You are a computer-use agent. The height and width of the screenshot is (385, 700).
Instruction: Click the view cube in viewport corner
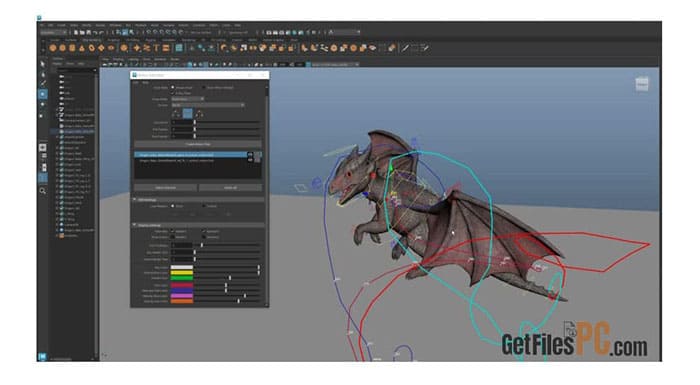click(x=642, y=84)
